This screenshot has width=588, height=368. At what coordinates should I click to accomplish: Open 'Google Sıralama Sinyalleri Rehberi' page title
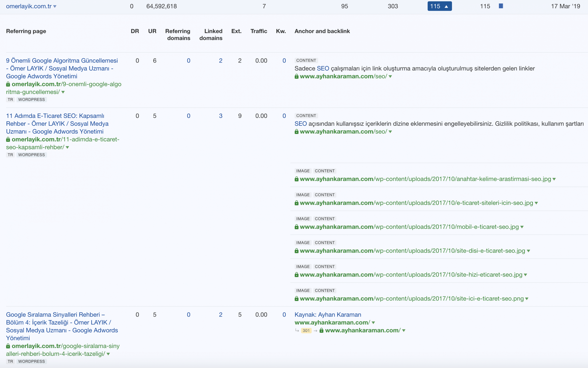click(x=62, y=326)
